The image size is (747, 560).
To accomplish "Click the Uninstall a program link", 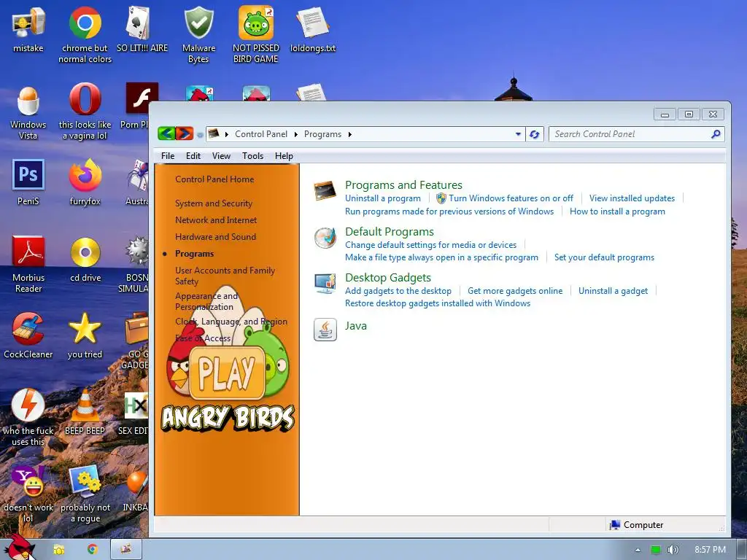I will tap(382, 198).
